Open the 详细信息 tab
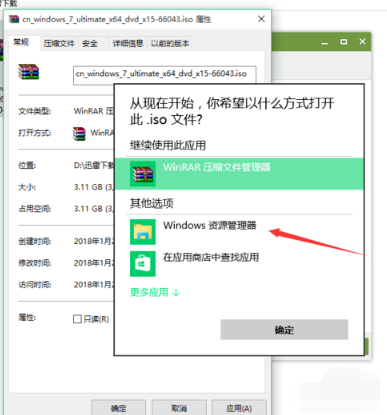The image size is (387, 415). pyautogui.click(x=128, y=43)
